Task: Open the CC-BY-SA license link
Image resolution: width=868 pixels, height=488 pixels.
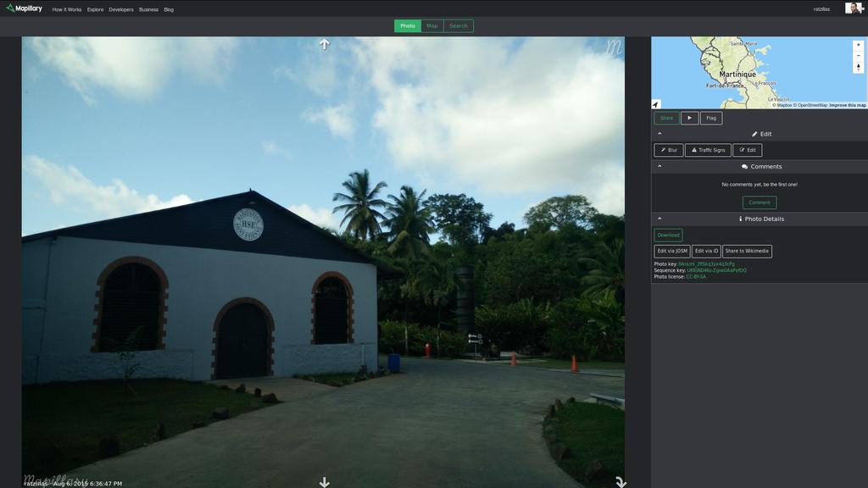Action: [696, 277]
